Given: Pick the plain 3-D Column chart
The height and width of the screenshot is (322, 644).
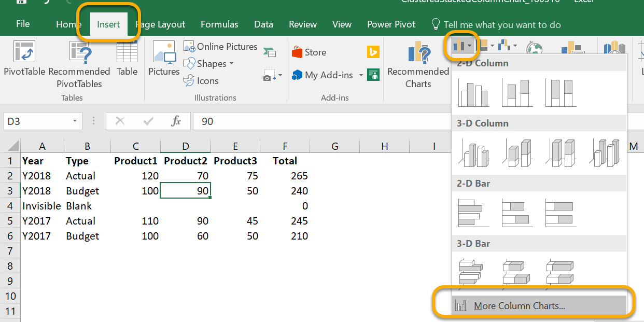Looking at the screenshot, I should click(x=606, y=153).
